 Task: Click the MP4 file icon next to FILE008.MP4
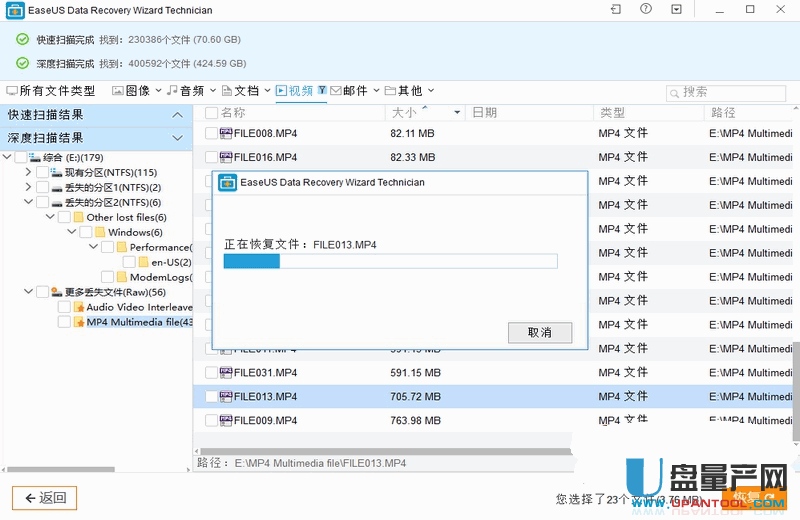tap(225, 133)
